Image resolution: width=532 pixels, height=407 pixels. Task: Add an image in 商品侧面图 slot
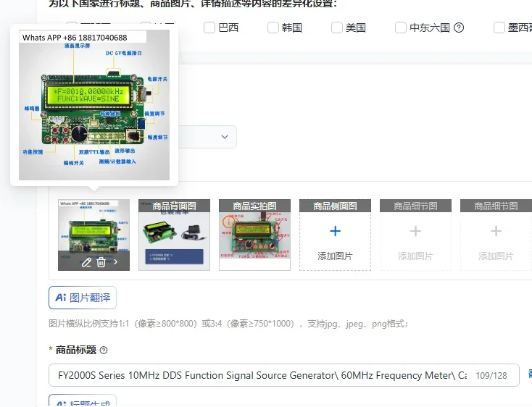[335, 235]
